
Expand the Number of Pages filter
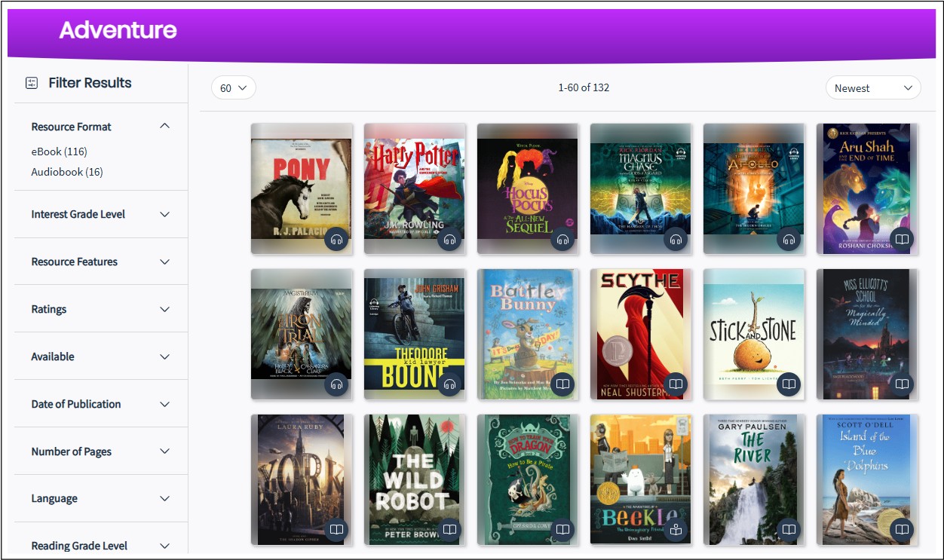pyautogui.click(x=165, y=451)
